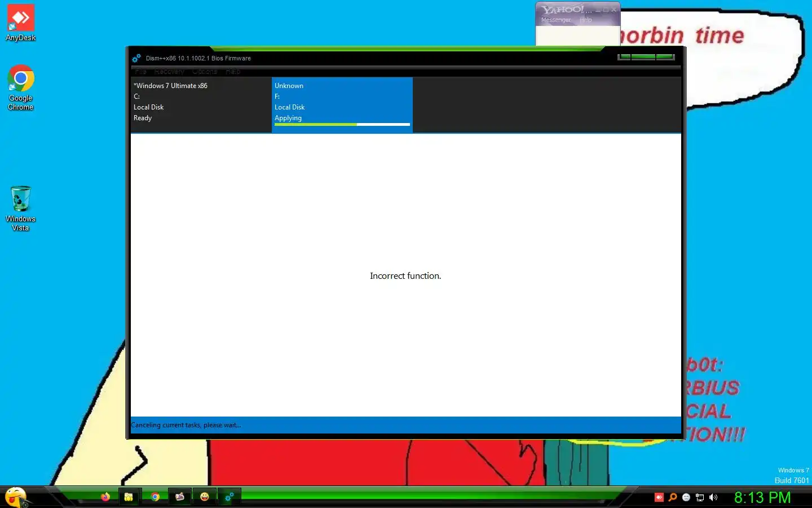Open the Paint taskbar button

[x=180, y=497]
